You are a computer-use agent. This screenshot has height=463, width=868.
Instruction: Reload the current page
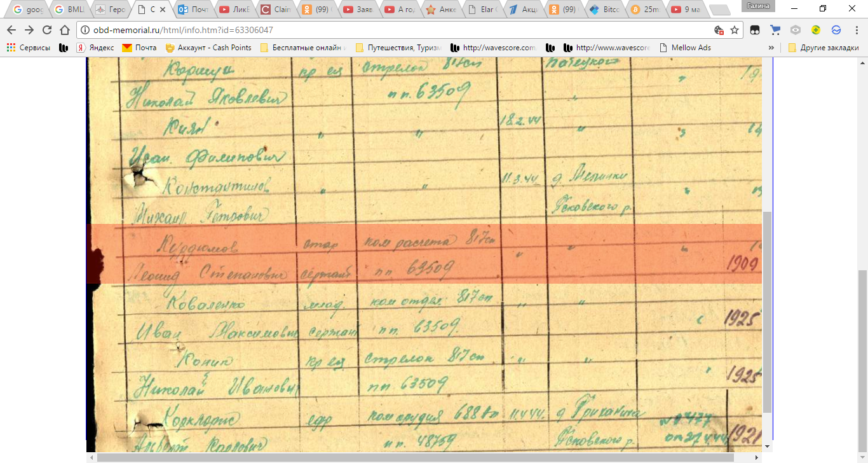[47, 30]
